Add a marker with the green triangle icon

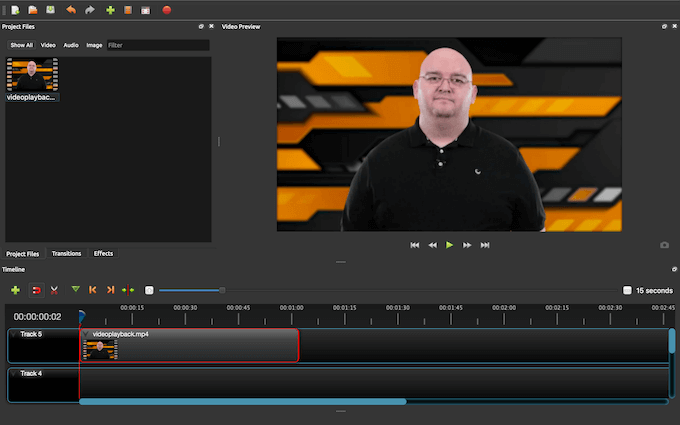75,290
